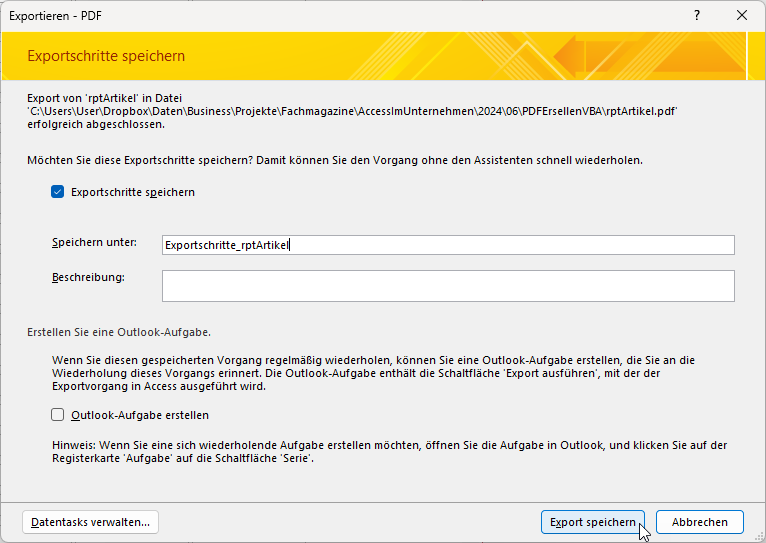
Task: Click the 'Speichern unter:' field label
Action: (94, 243)
